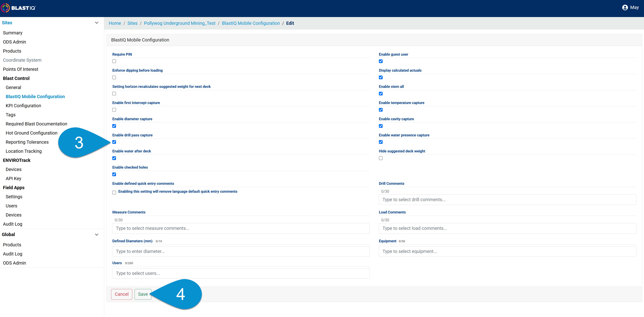Open Settings under Field Apps
This screenshot has width=644, height=317.
pyautogui.click(x=14, y=197)
